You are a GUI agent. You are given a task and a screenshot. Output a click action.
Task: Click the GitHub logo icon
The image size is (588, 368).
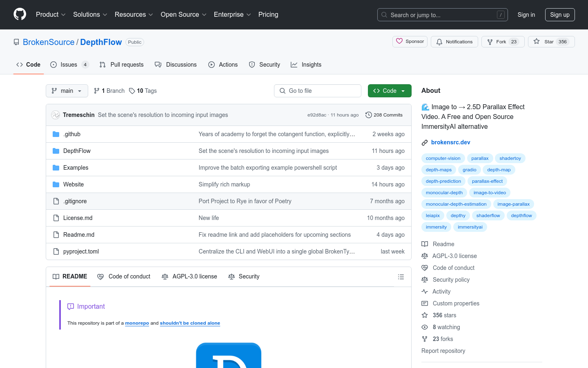click(20, 14)
